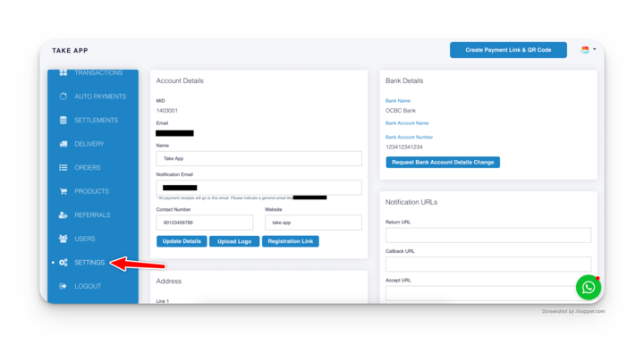Click Request Bank Account Details Change
644x353 pixels.
[x=443, y=162]
